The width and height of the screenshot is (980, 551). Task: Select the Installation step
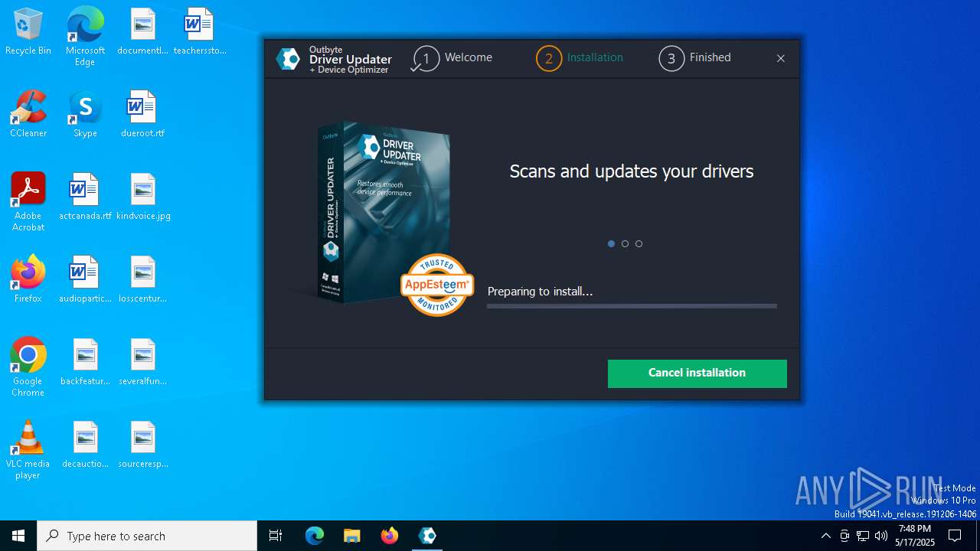[x=580, y=58]
